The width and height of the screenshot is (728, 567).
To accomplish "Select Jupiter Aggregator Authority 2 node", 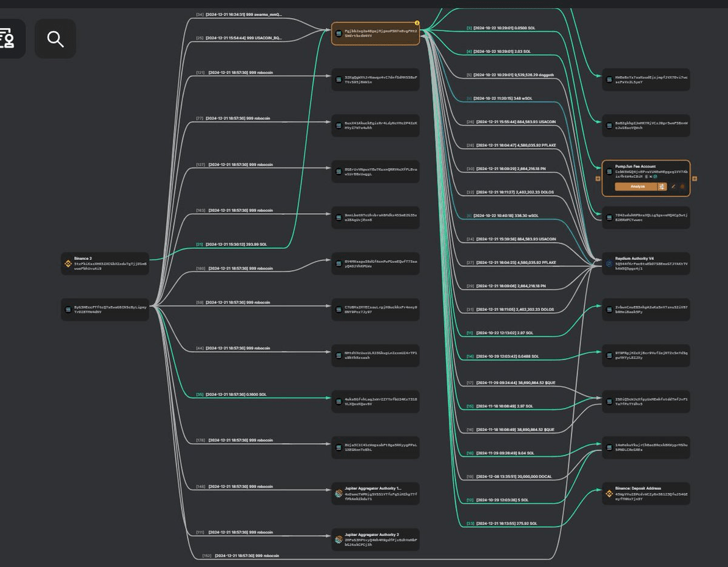I will tap(376, 539).
